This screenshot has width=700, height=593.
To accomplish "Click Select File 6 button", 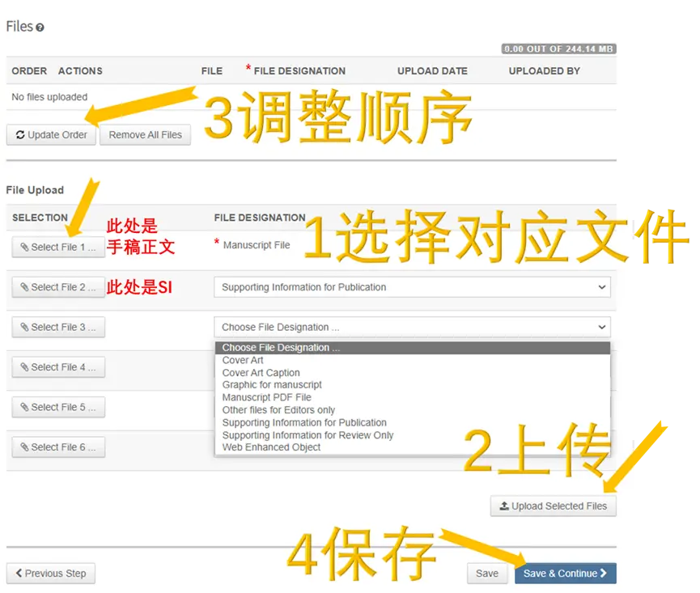I will click(x=58, y=447).
